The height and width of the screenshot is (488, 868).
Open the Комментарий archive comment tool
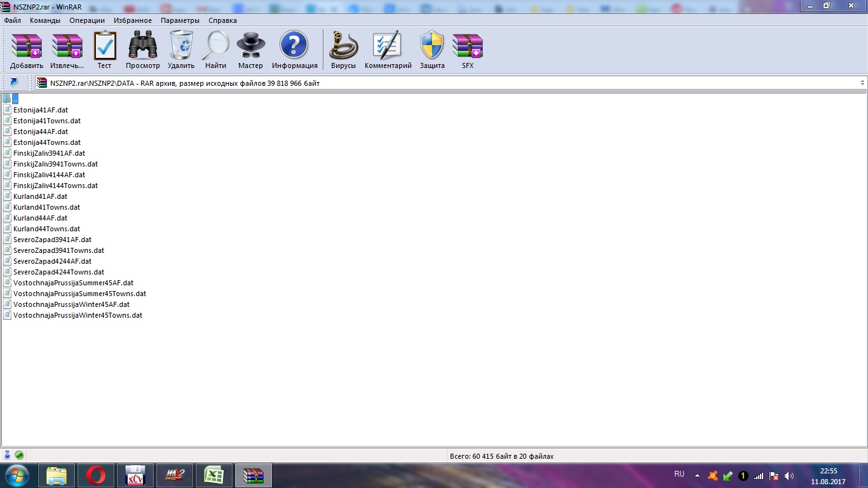click(388, 50)
